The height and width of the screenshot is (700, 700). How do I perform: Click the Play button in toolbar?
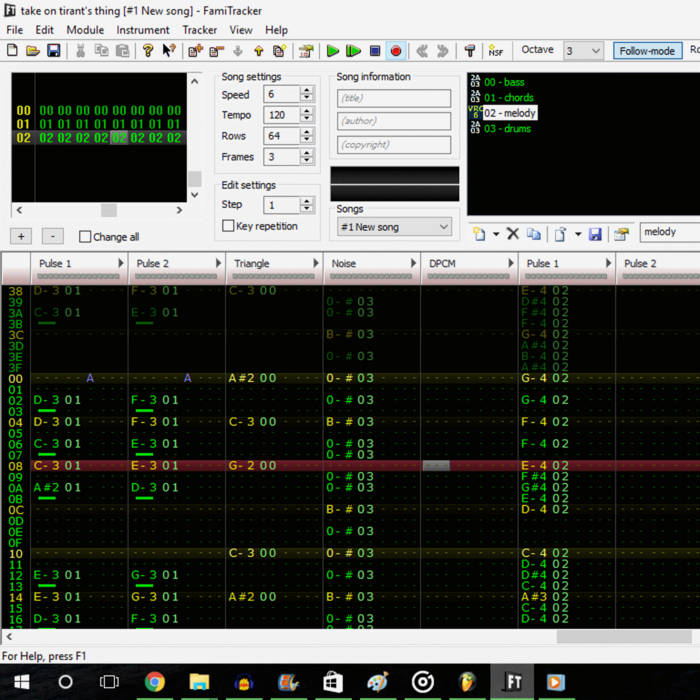point(334,51)
